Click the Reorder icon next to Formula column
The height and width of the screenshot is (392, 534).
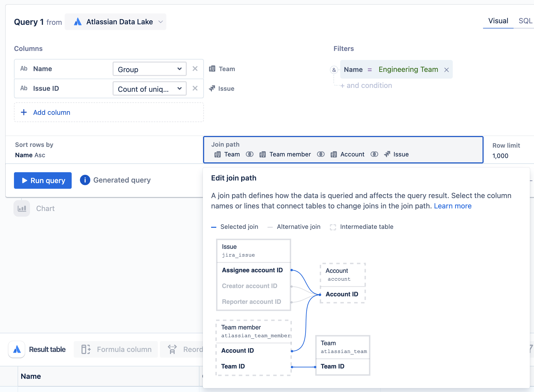(x=172, y=349)
